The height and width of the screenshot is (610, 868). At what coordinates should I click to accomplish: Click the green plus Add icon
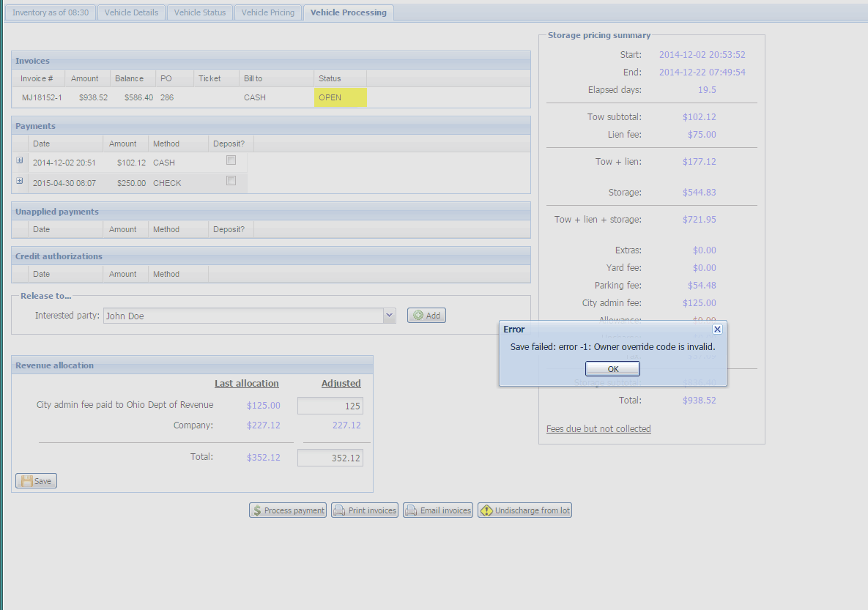418,316
